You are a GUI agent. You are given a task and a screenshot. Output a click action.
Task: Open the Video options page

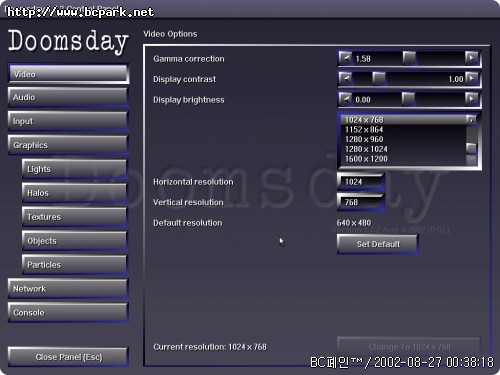pos(68,74)
